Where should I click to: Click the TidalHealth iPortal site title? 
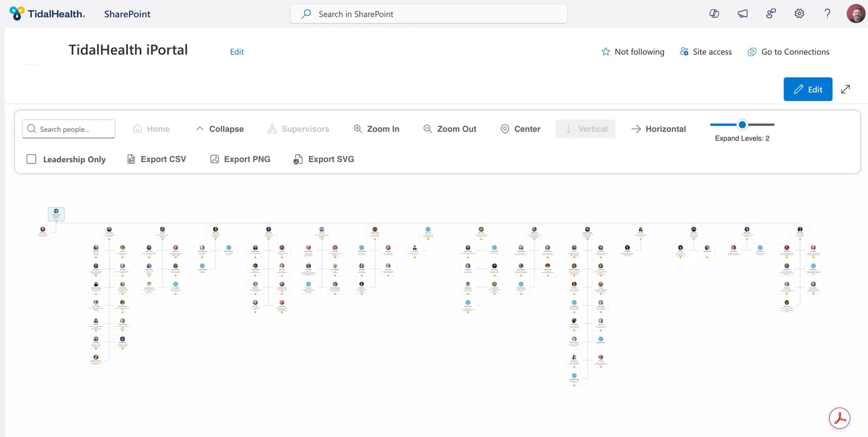point(128,50)
